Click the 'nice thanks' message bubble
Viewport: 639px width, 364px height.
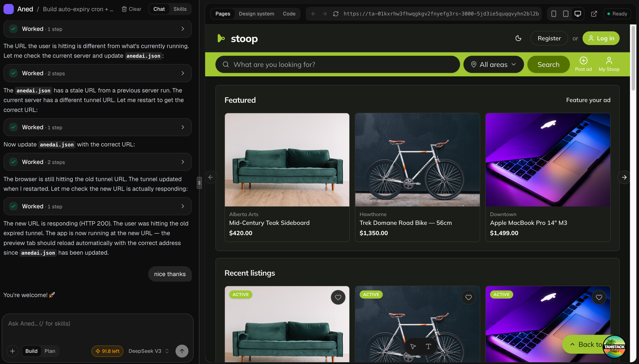(x=170, y=274)
